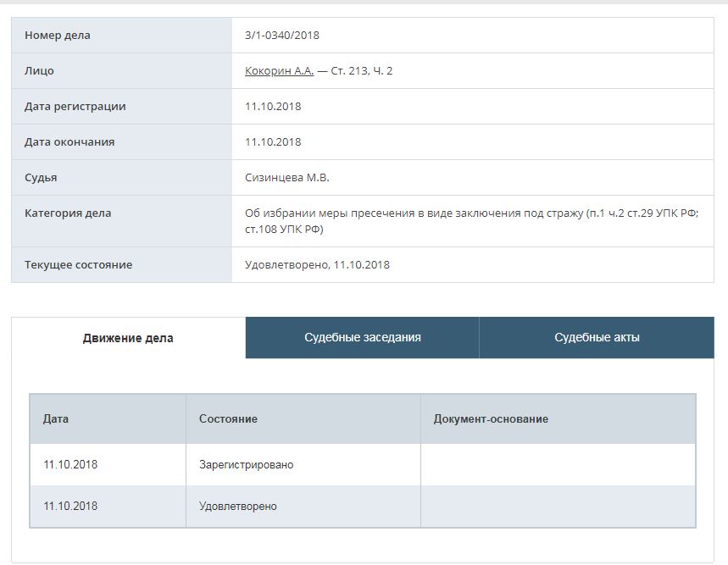The image size is (728, 565).
Task: Click the Текущее состояние label
Action: pyautogui.click(x=78, y=265)
